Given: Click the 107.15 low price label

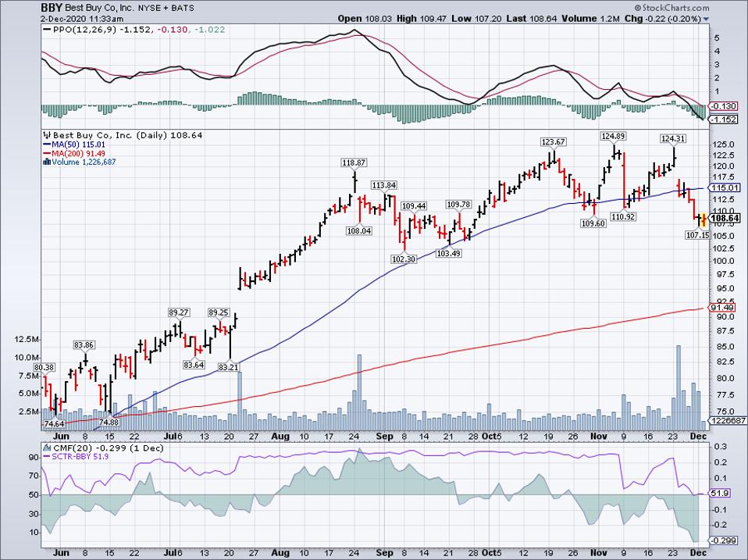Looking at the screenshot, I should pyautogui.click(x=697, y=235).
